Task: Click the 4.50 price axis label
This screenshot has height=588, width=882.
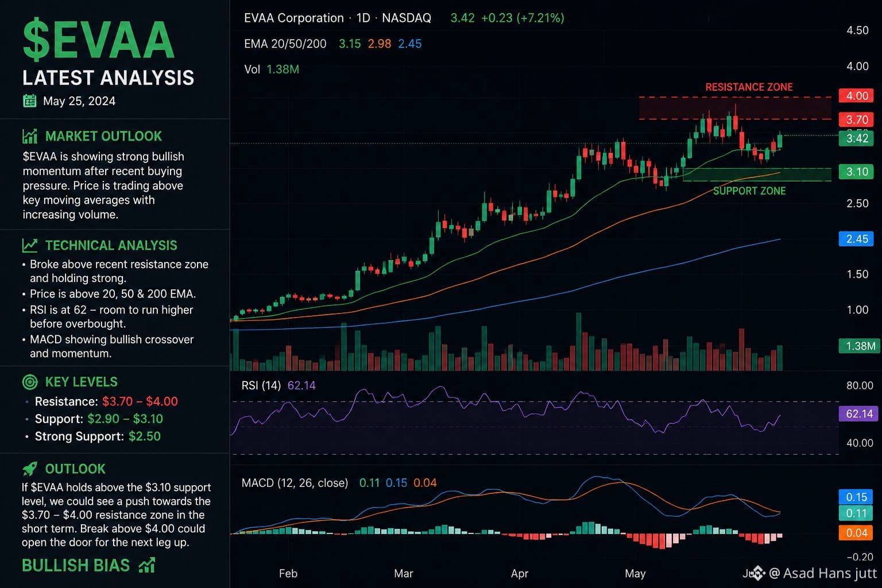Action: point(857,30)
